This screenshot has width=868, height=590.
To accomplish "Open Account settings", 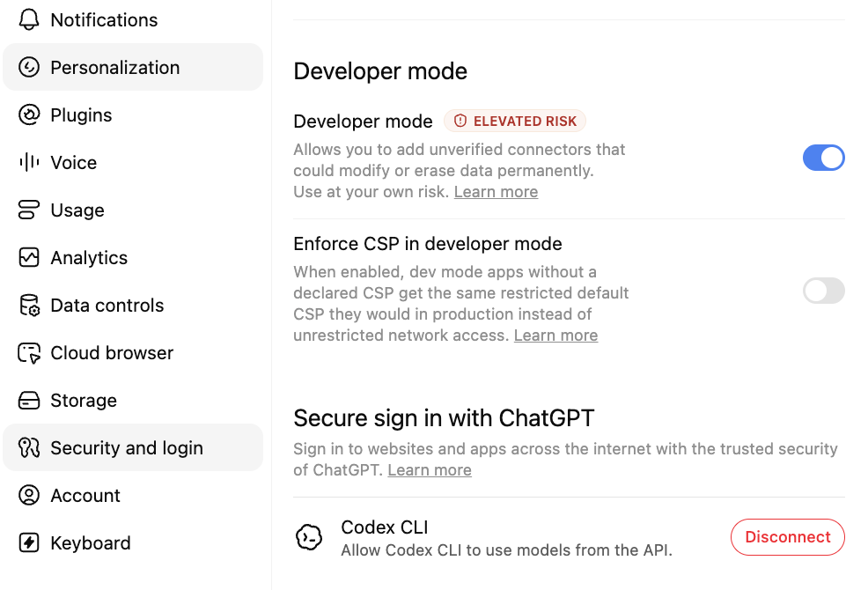I will [133, 495].
